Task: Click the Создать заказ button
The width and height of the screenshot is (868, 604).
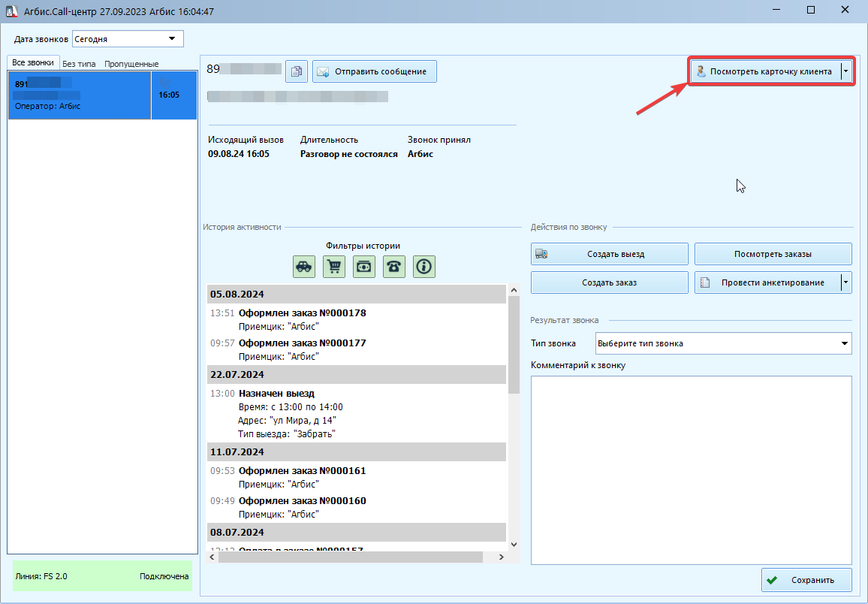Action: 609,282
